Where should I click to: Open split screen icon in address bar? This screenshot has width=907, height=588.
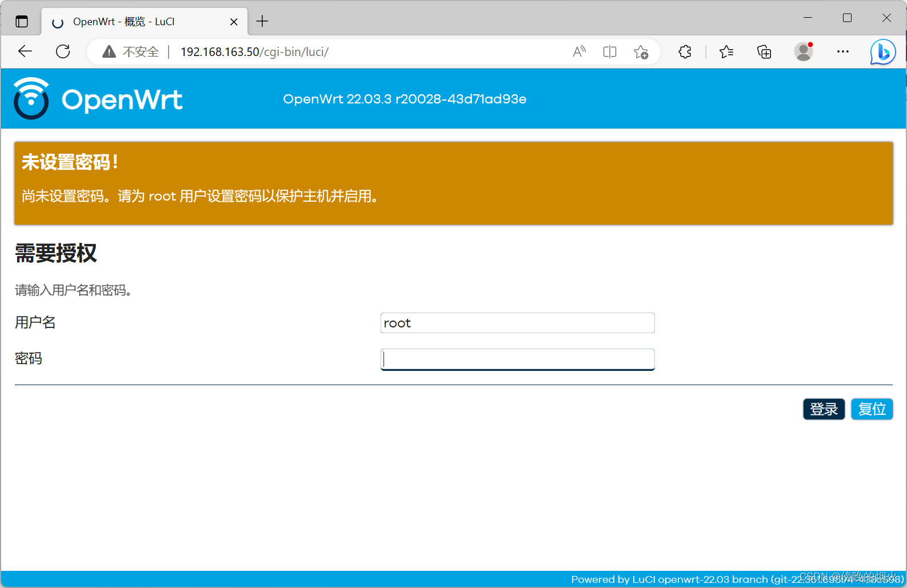click(x=610, y=52)
